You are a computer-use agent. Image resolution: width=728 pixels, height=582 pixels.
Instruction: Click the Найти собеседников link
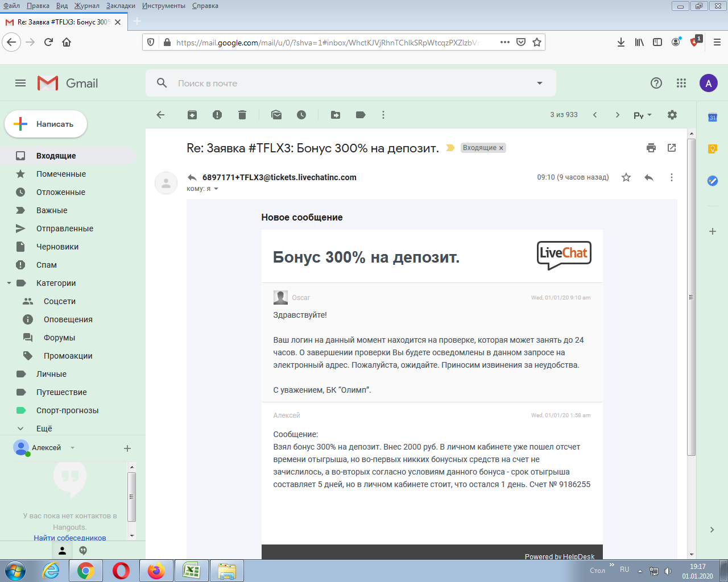pos(70,538)
